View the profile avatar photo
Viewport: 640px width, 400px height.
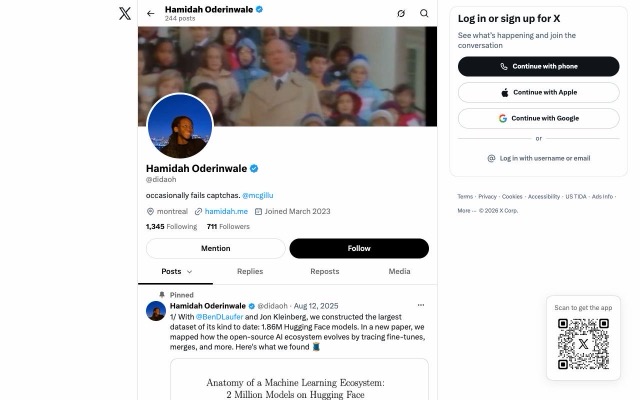point(180,126)
